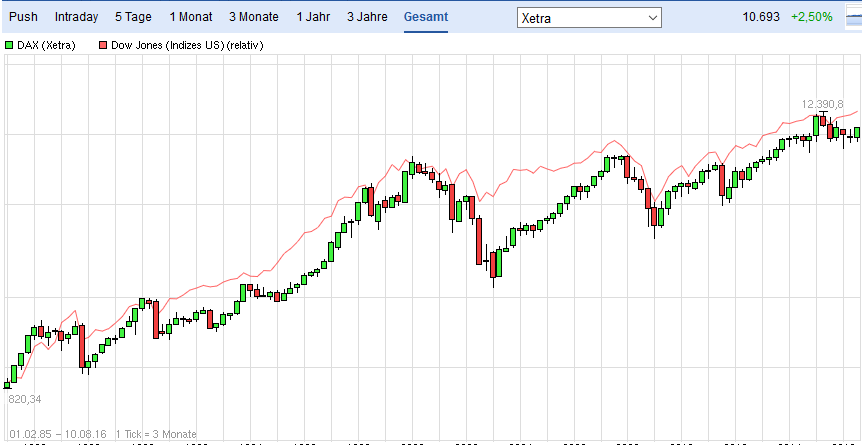Select the 3 Jahre time range
This screenshot has width=862, height=445.
pos(367,17)
